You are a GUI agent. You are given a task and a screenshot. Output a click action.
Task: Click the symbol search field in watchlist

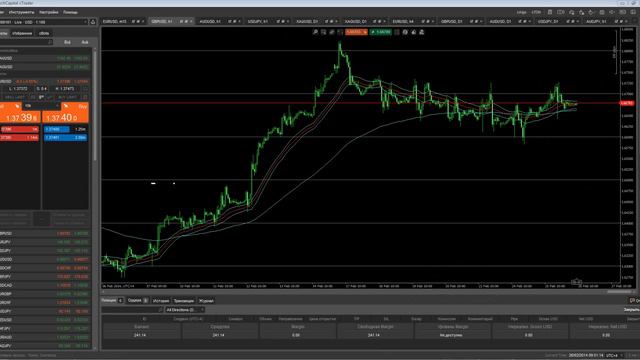coord(26,42)
